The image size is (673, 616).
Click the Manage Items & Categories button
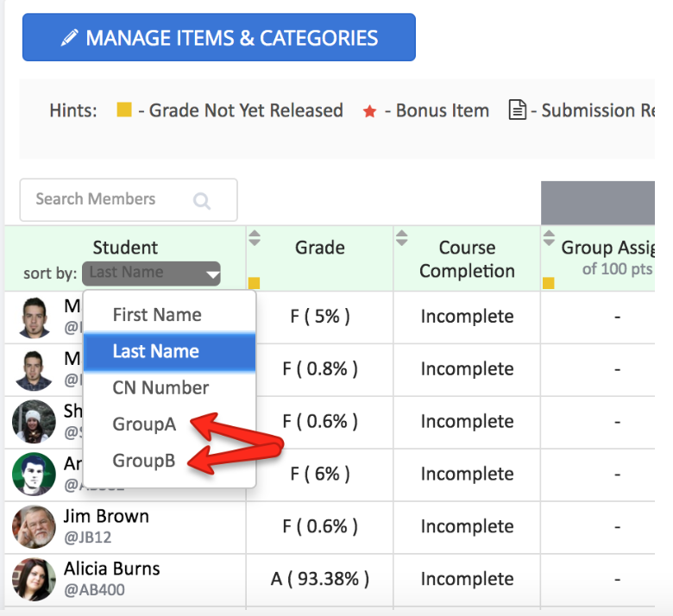[219, 37]
